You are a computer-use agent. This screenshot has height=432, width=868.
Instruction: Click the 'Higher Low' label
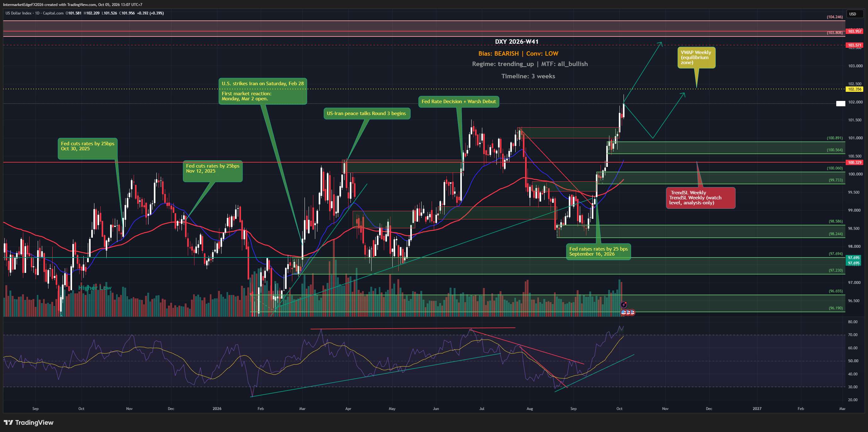pos(95,288)
